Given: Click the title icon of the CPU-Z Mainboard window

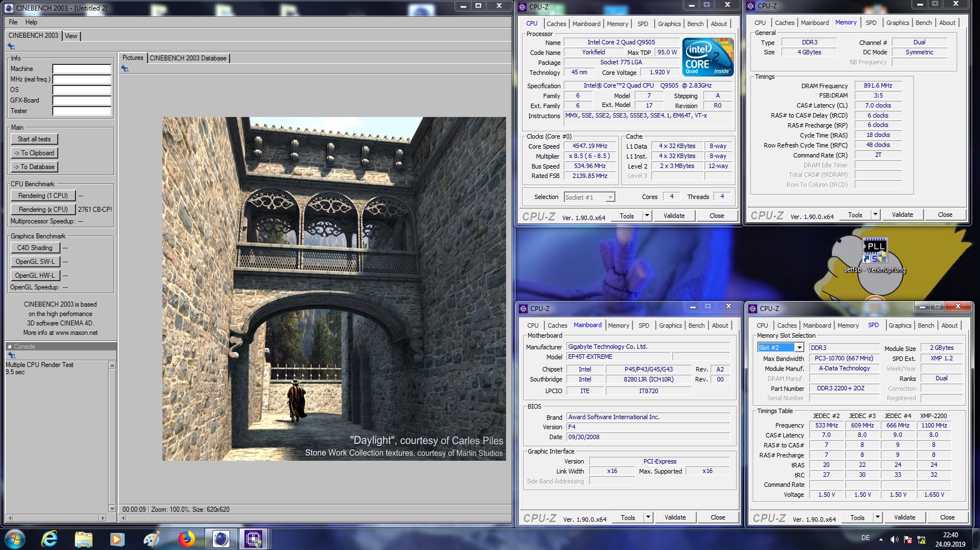Looking at the screenshot, I should [x=523, y=308].
